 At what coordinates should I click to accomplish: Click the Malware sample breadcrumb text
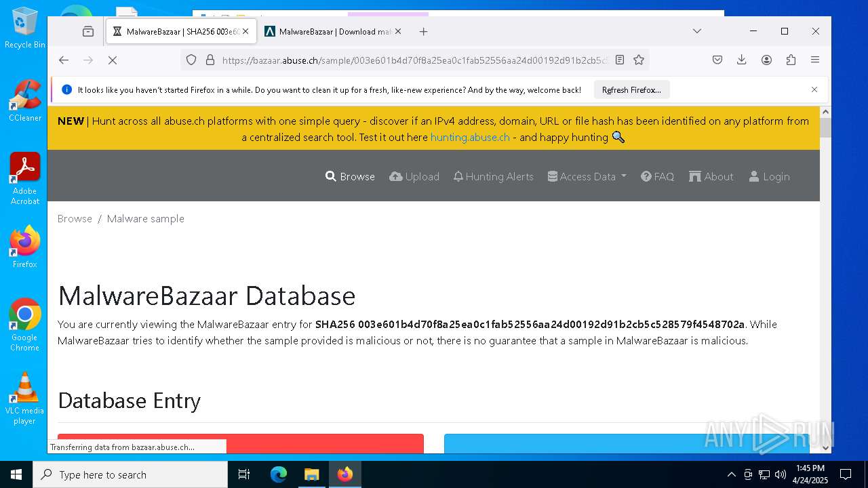click(x=146, y=218)
